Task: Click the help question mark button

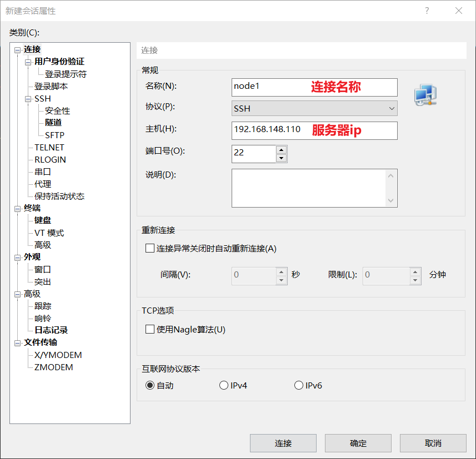Action: coord(427,11)
